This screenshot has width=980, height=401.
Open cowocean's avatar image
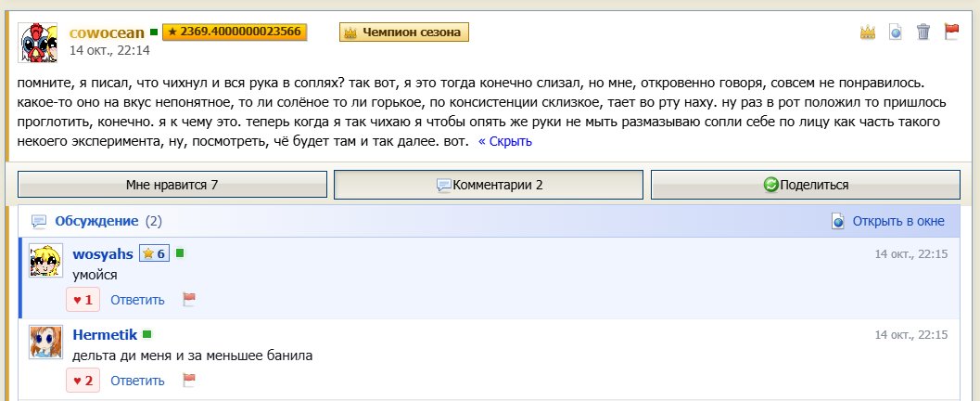37,43
